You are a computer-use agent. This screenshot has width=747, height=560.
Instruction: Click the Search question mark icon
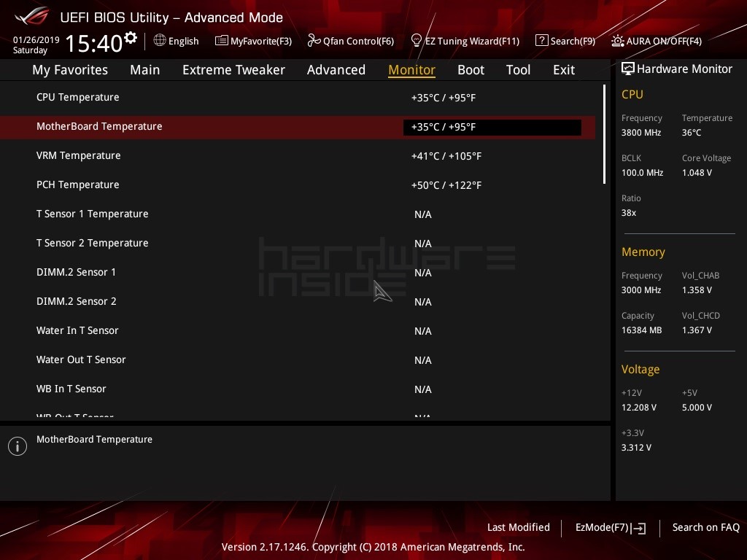point(542,41)
